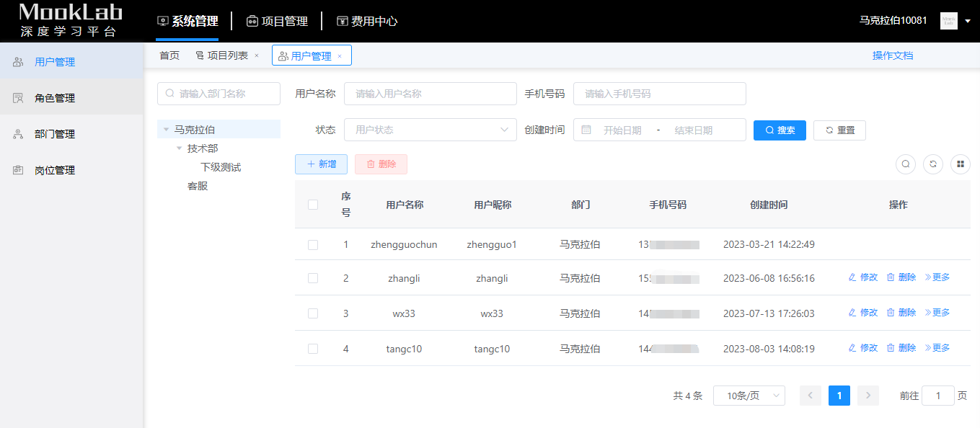Open the 用户状态 status dropdown
Viewport: 980px width, 428px height.
click(431, 130)
